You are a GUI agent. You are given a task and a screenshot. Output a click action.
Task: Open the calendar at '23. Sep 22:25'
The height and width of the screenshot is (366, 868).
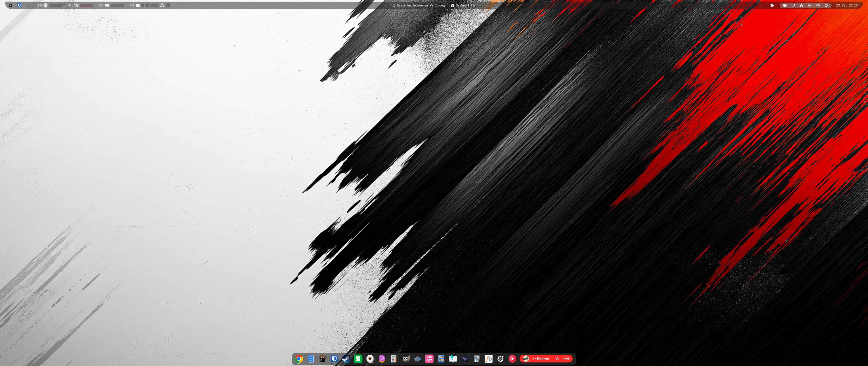coord(847,5)
